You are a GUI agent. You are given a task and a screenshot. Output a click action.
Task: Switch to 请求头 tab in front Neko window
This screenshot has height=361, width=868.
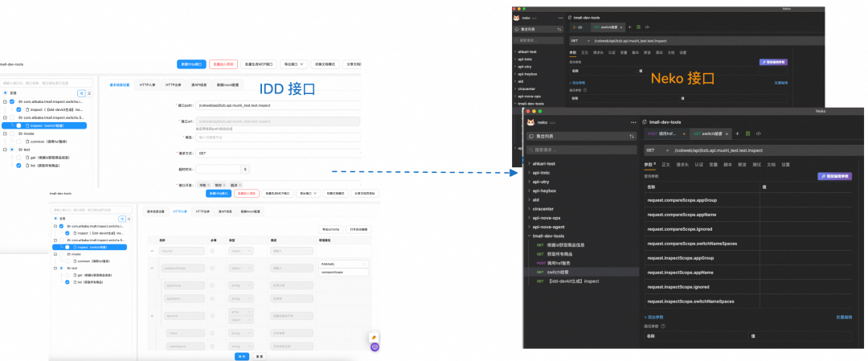coord(682,165)
